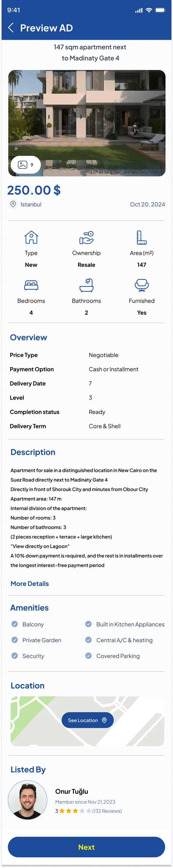Screen dimensions: 173x868
Task: Click the star rating reviews row
Action: (88, 811)
